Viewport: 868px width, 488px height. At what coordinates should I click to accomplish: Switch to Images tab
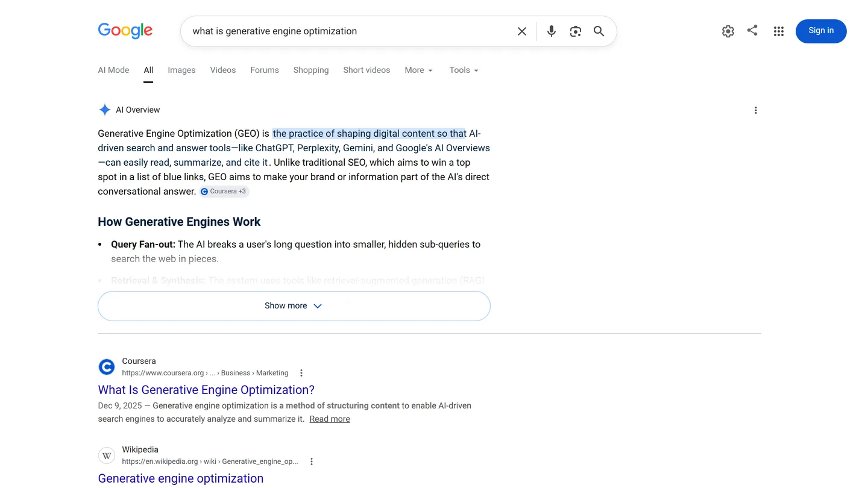(181, 70)
